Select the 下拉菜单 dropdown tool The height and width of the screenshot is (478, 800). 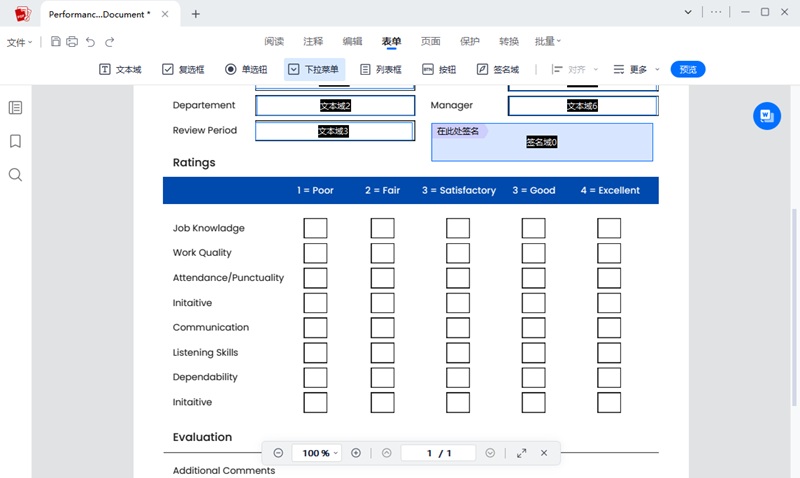[314, 69]
